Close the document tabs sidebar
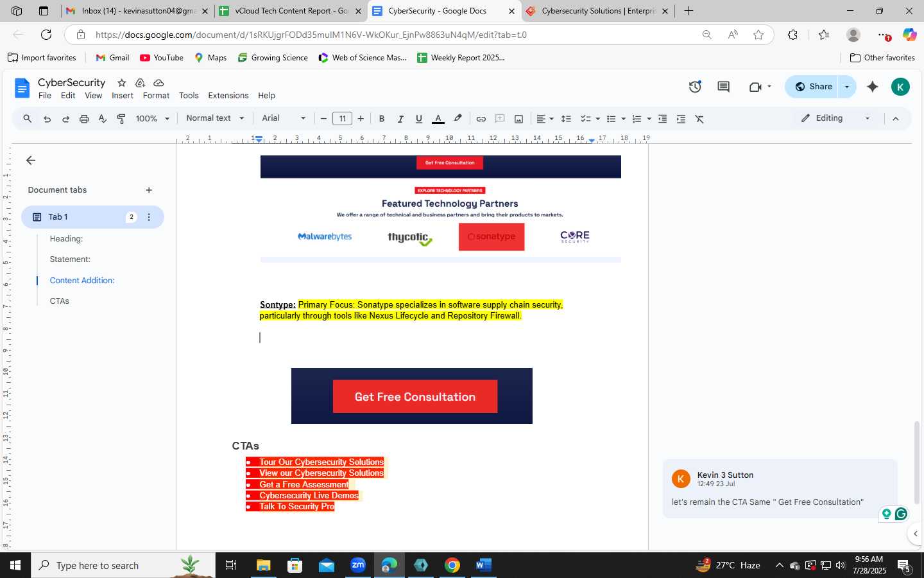 coord(31,161)
